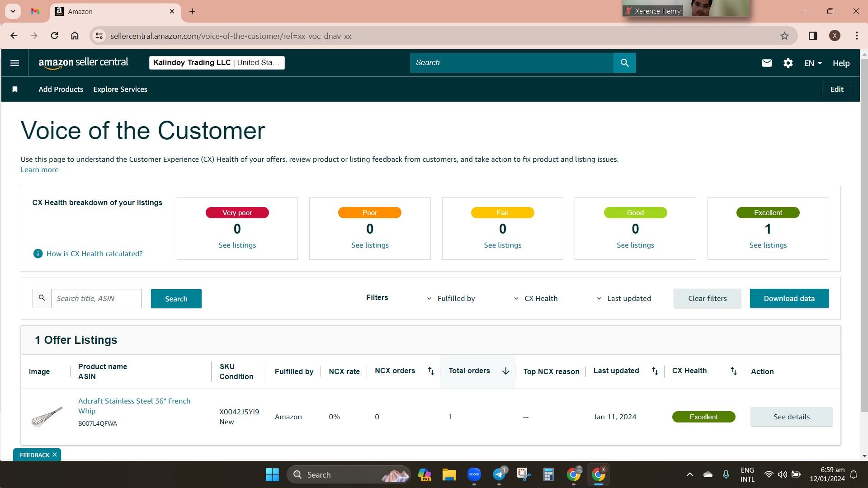Click the teal Search button for listings
The image size is (868, 488).
click(x=176, y=299)
